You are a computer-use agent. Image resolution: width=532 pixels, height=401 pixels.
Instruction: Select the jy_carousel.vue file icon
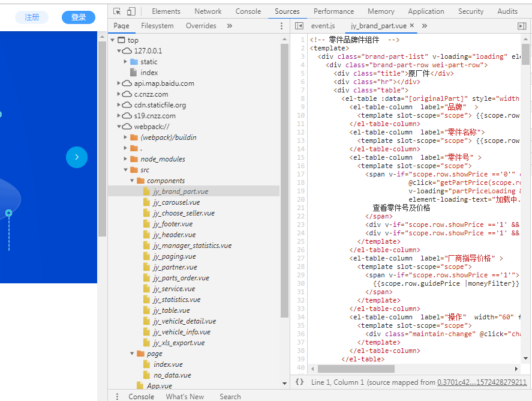pos(146,202)
